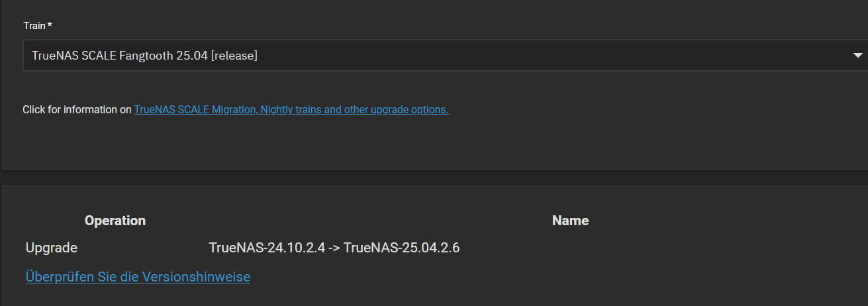Image resolution: width=868 pixels, height=306 pixels.
Task: Click the dropdown arrow of the Train field
Action: 858,56
